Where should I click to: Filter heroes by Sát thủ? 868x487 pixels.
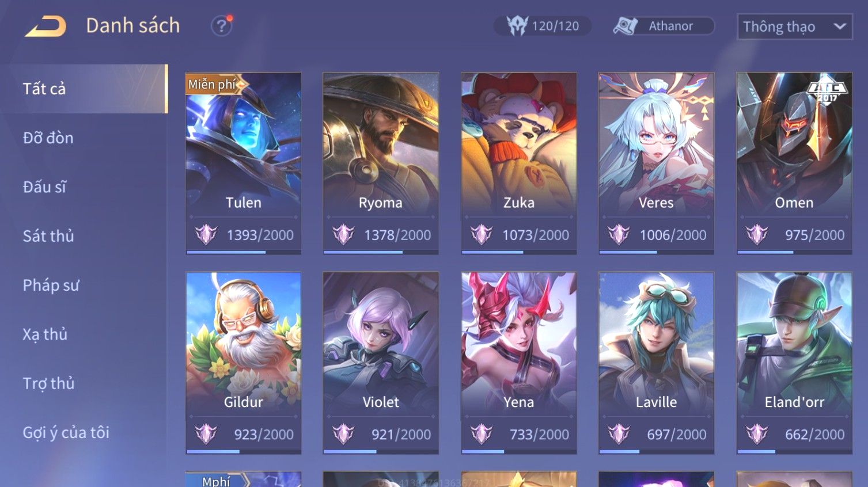click(x=48, y=236)
